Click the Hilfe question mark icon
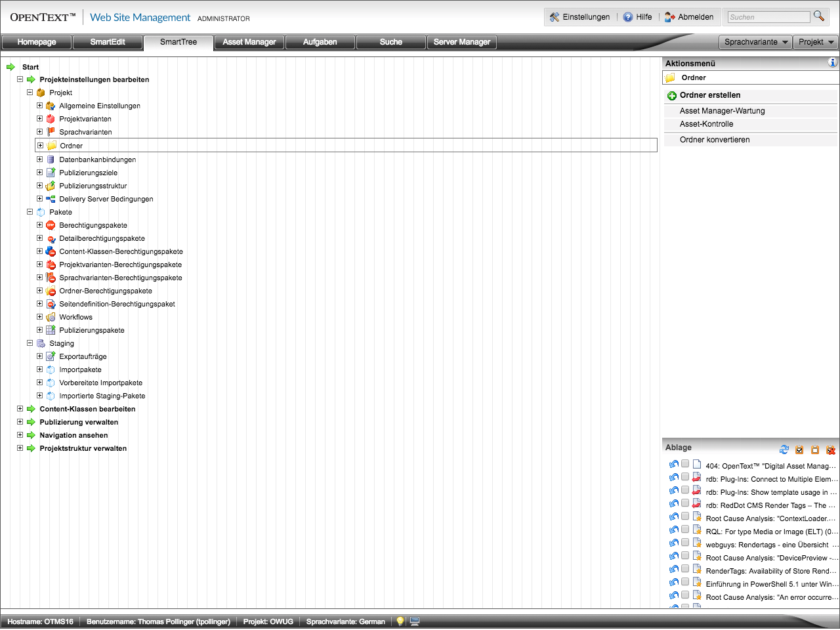Viewport: 840px width, 630px height. pyautogui.click(x=628, y=17)
